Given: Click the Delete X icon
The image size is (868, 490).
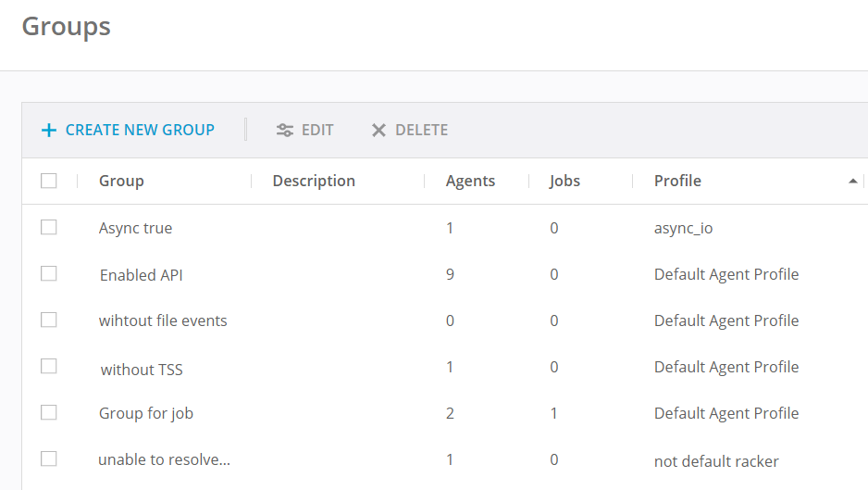Looking at the screenshot, I should (x=378, y=131).
